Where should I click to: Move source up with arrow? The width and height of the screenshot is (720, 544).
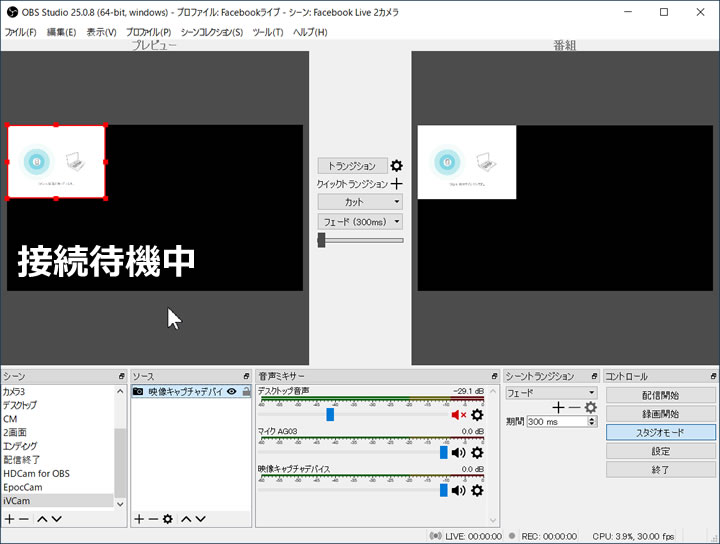(x=186, y=519)
